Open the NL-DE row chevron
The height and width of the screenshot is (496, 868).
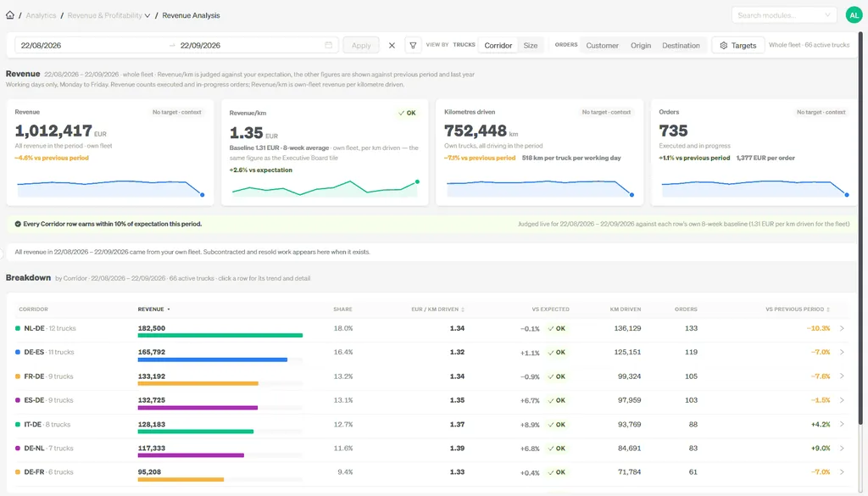pos(842,328)
